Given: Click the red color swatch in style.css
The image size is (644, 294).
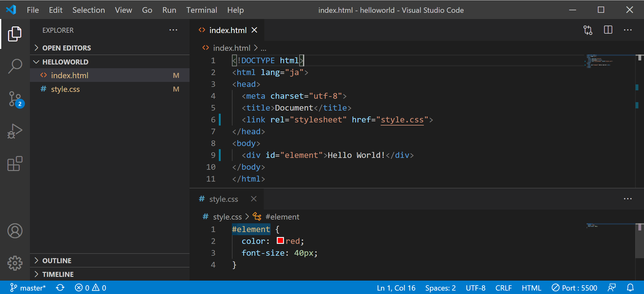Looking at the screenshot, I should click(280, 240).
